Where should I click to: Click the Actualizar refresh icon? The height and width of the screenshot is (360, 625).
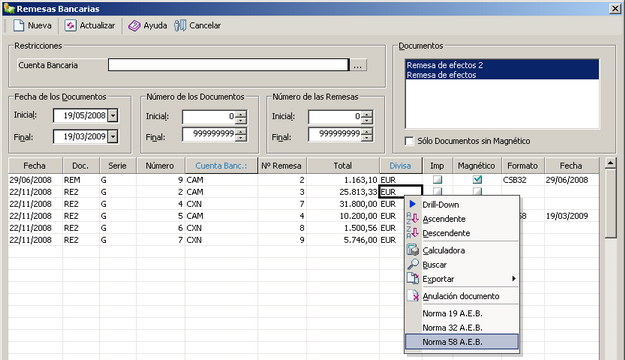tap(70, 26)
